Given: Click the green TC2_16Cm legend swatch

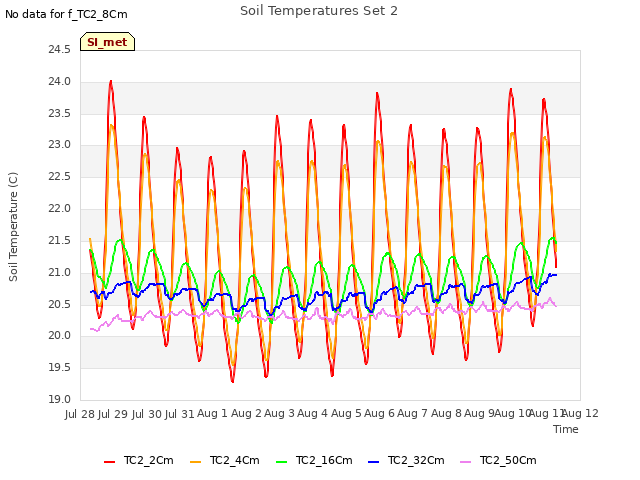Looking at the screenshot, I should tap(282, 462).
